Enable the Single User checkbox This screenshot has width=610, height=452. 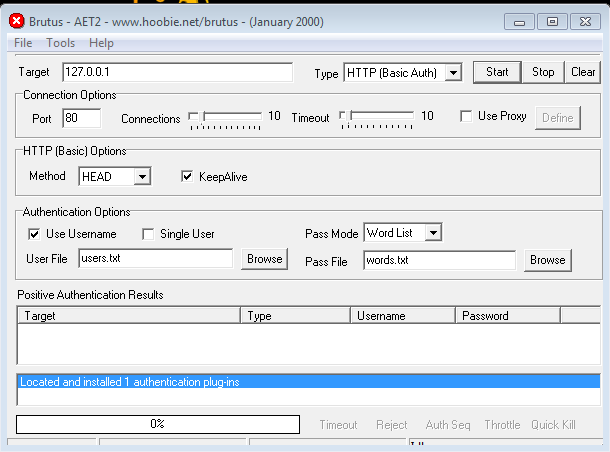click(x=148, y=234)
